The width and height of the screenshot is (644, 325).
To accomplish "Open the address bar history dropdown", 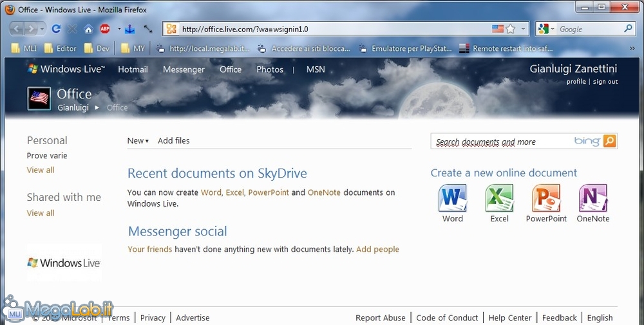I will pyautogui.click(x=523, y=29).
